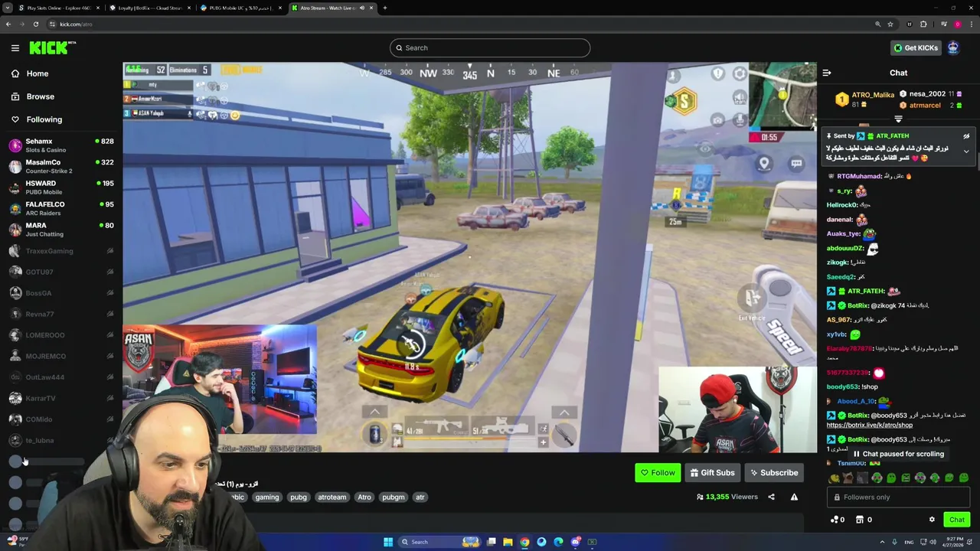Click nesa_2002 in gift leaderboard
Screen dimensions: 980x551
pos(931,94)
